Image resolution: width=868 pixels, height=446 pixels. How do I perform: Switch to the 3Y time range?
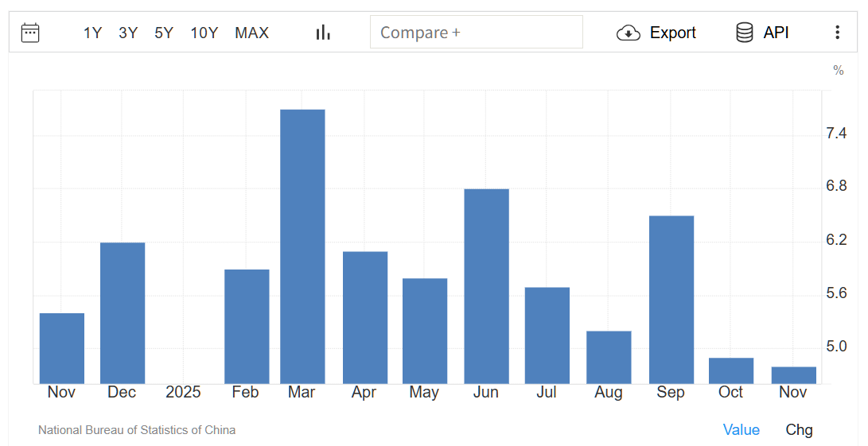[128, 33]
